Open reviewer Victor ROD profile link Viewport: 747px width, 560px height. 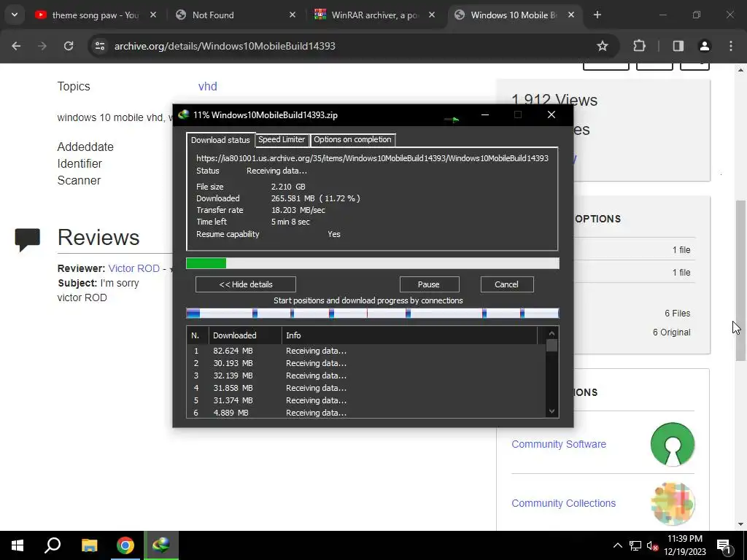pos(134,268)
